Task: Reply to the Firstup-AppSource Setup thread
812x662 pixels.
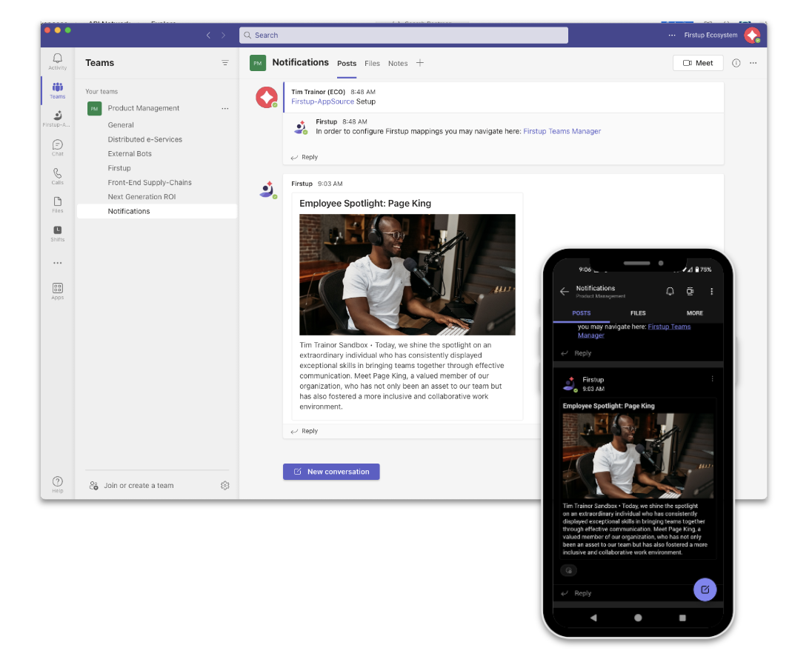Action: click(304, 157)
